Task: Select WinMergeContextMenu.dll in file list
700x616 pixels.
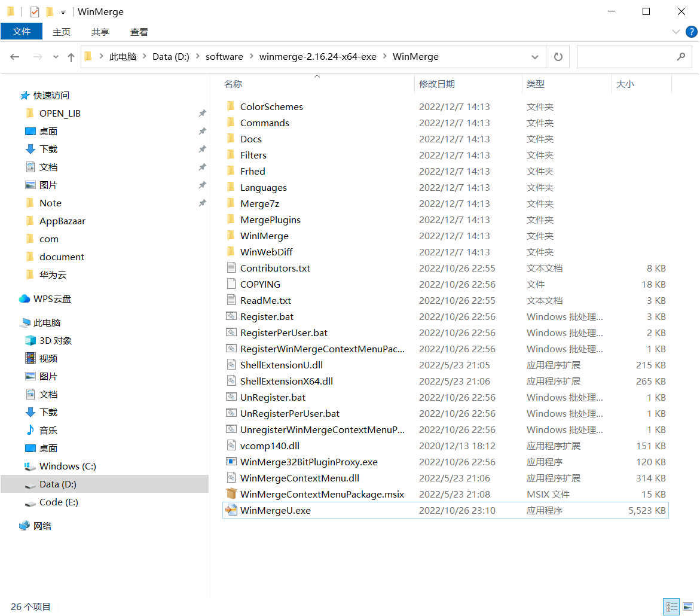Action: click(x=299, y=478)
